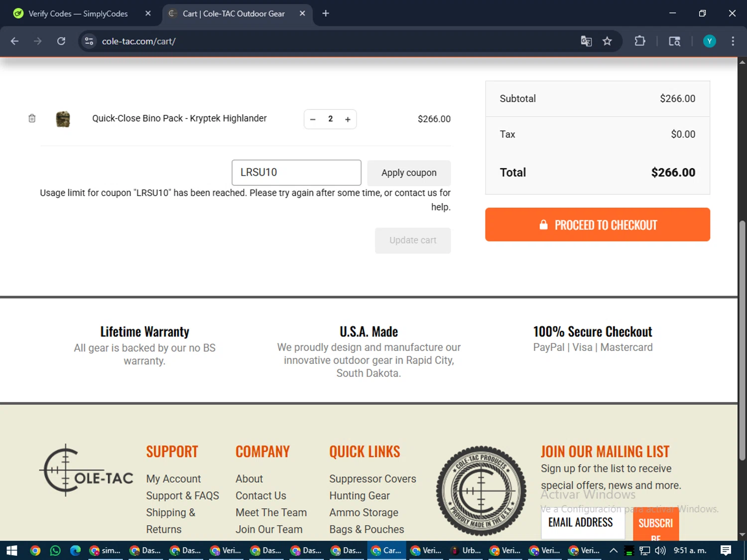The image size is (747, 560).
Task: Open the Windows Start menu
Action: click(x=12, y=551)
